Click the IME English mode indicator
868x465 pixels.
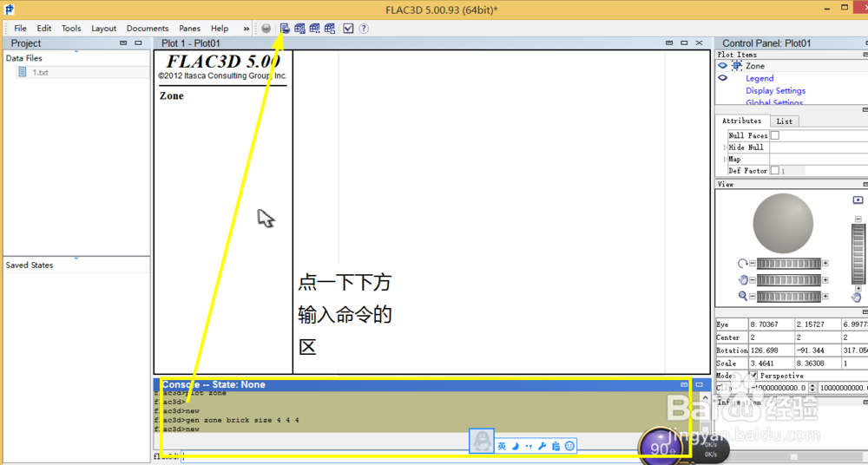click(x=502, y=446)
